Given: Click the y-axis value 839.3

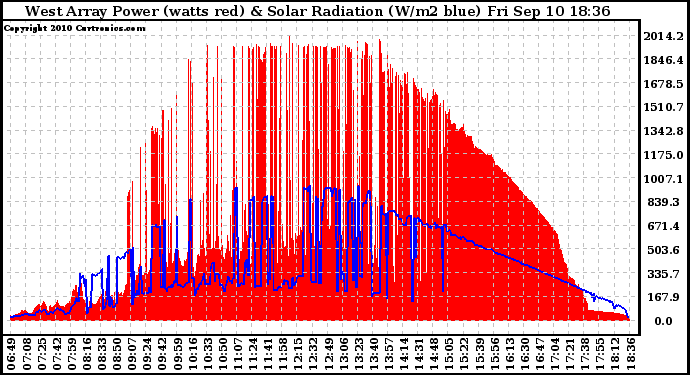Looking at the screenshot, I should (x=664, y=202).
